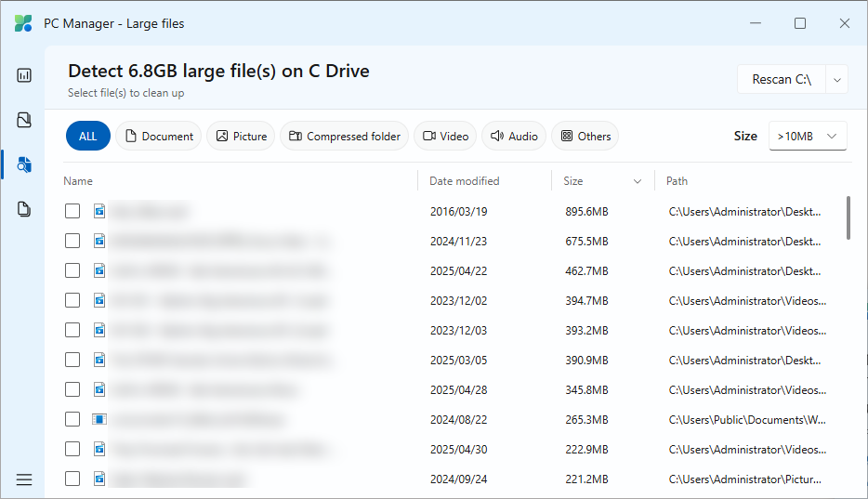Click file icon of the 675.5MB row
The height and width of the screenshot is (499, 868).
click(x=99, y=242)
